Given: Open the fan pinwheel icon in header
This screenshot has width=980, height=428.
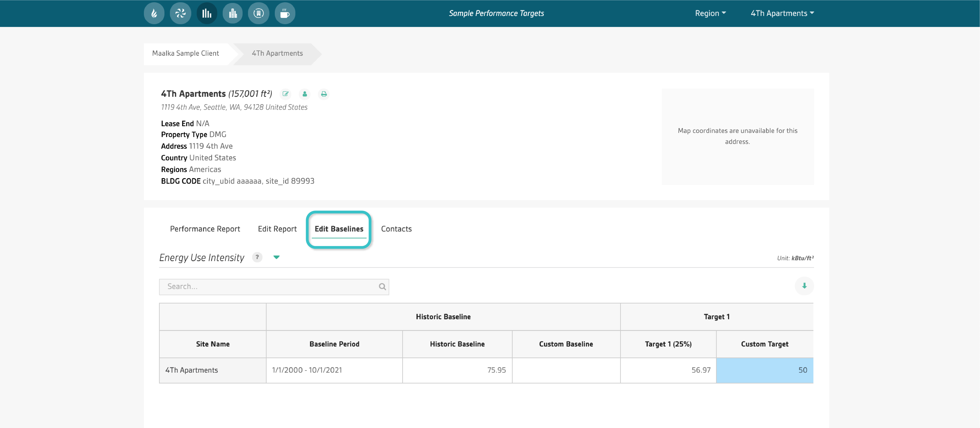Looking at the screenshot, I should (180, 14).
